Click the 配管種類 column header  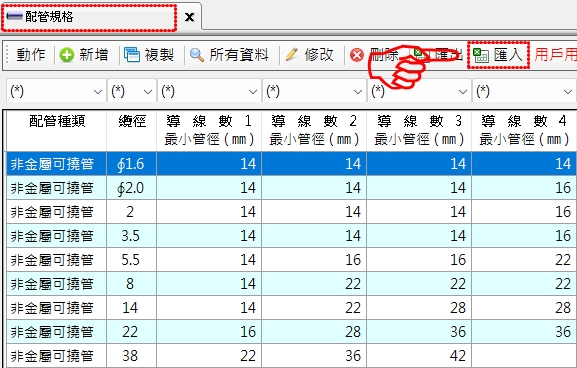coord(57,130)
